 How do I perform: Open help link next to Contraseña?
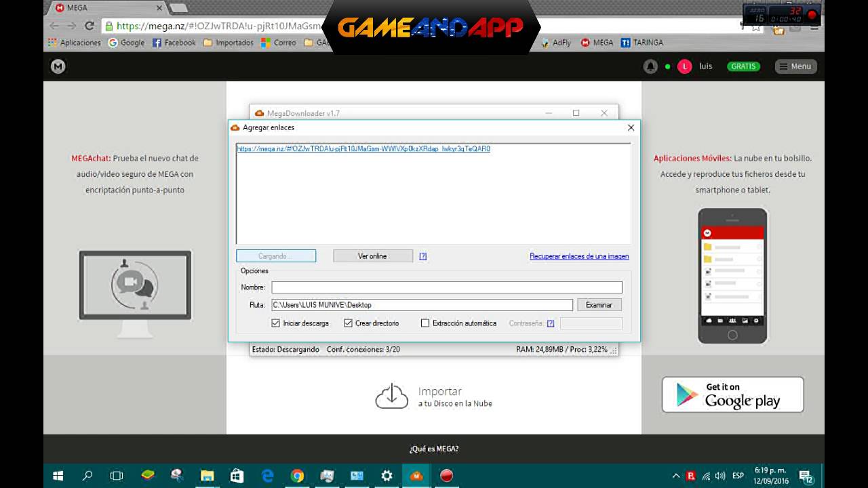pos(551,323)
